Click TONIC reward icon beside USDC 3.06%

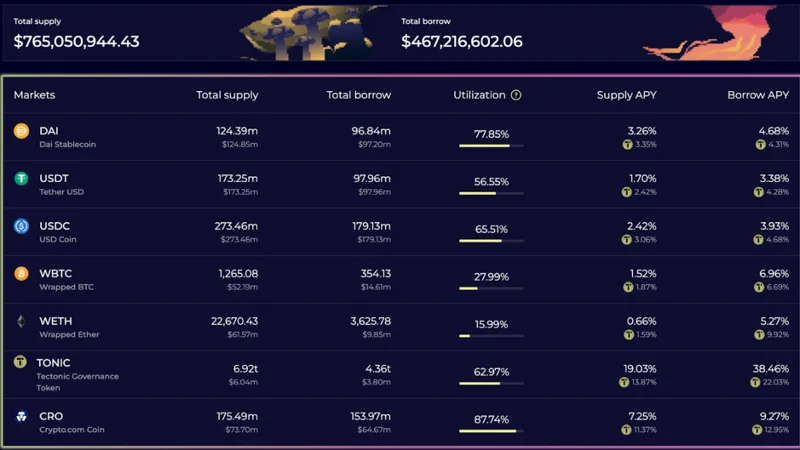tap(627, 239)
